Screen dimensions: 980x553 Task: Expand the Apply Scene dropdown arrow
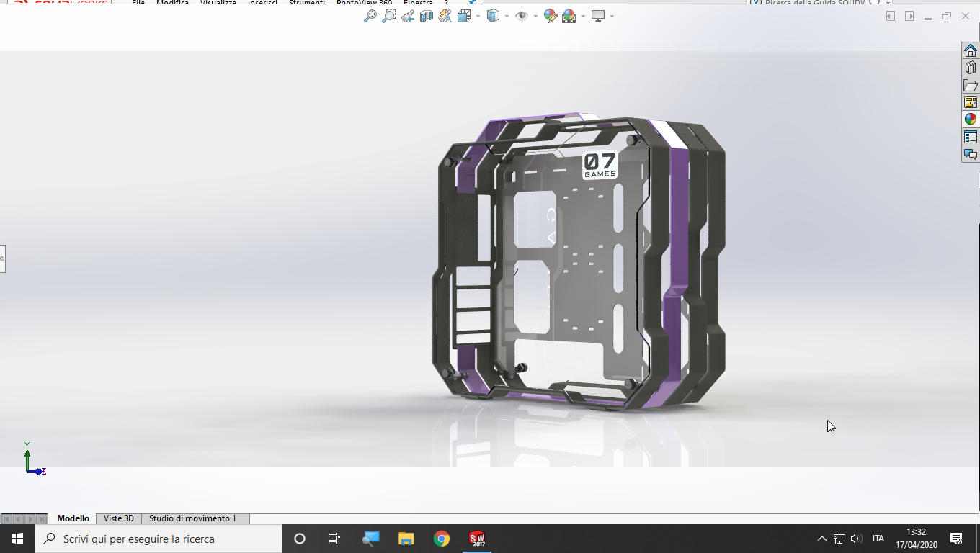tap(582, 16)
